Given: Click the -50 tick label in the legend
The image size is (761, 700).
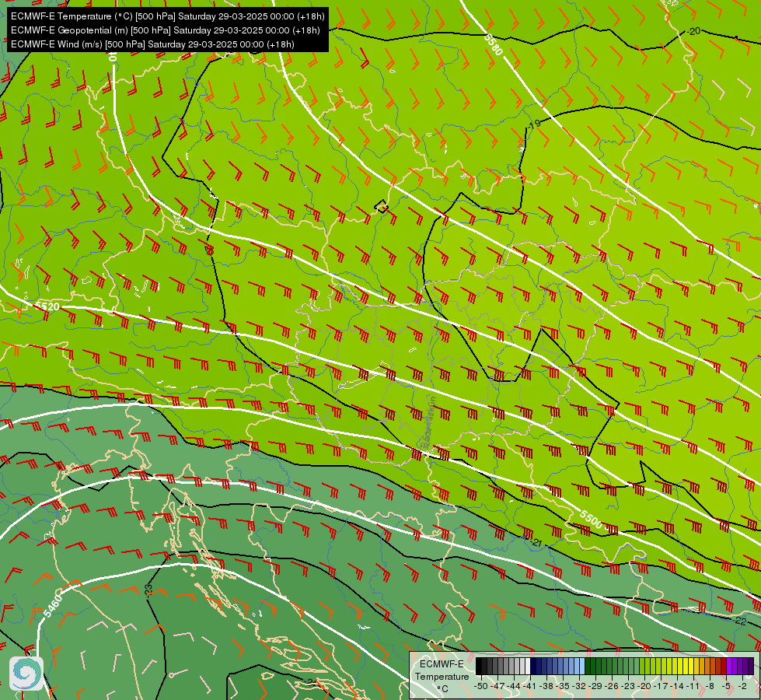Looking at the screenshot, I should pyautogui.click(x=481, y=687).
